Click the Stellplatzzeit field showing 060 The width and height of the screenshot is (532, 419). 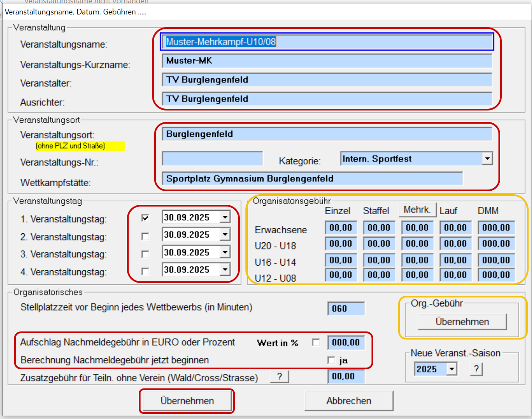(346, 309)
